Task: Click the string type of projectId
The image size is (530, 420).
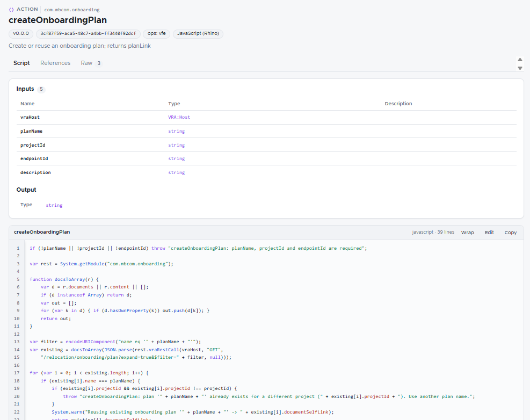Action: (177, 145)
